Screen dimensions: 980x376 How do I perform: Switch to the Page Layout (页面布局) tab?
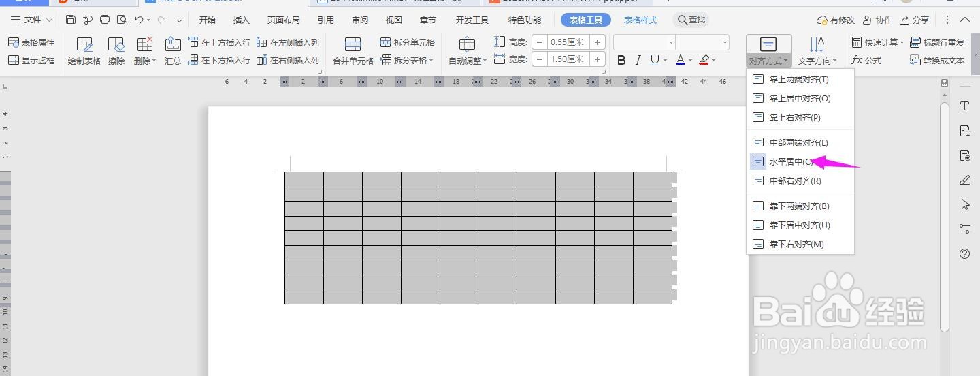(283, 20)
